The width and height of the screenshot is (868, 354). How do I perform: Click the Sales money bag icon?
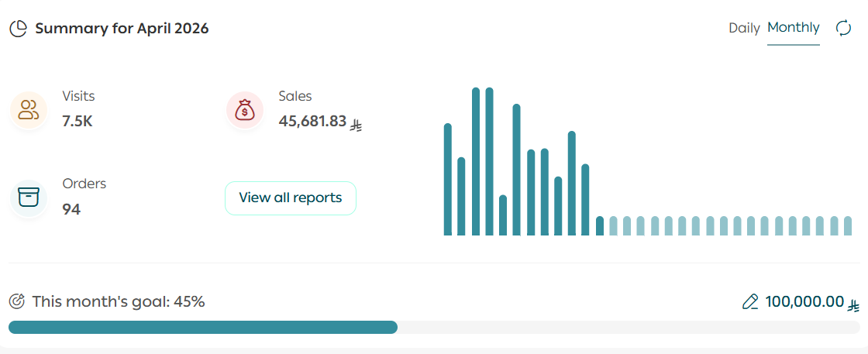click(x=245, y=110)
